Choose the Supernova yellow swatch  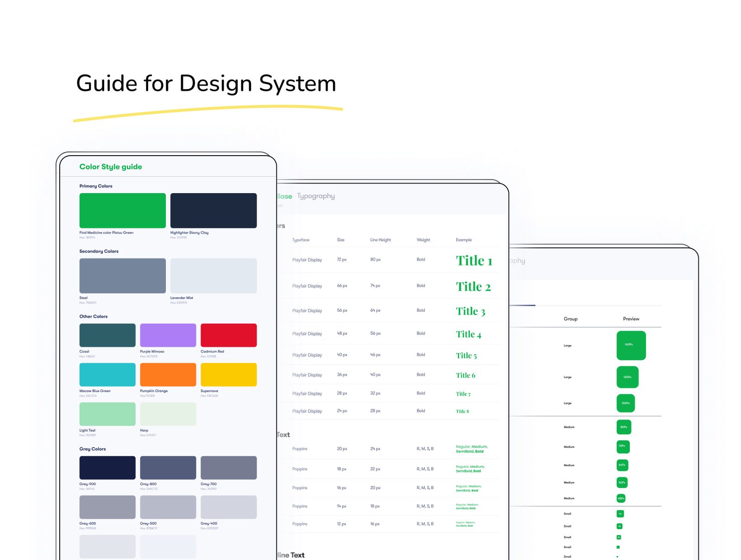(x=228, y=374)
